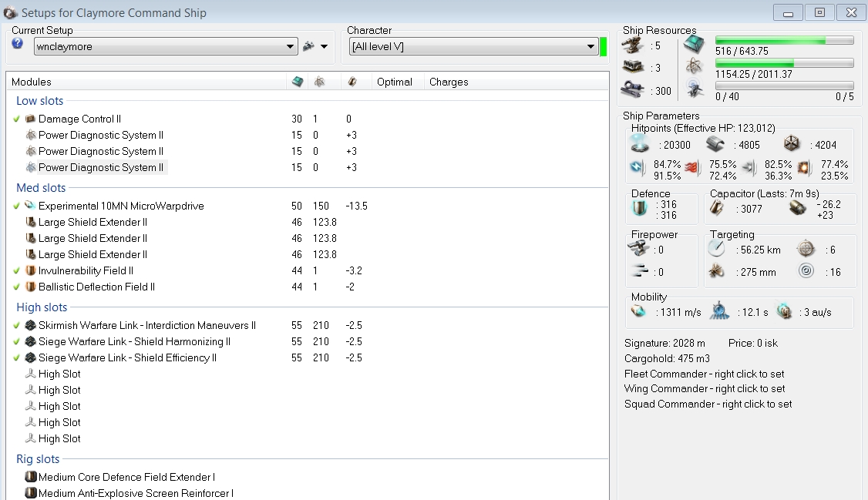Click the calibration resource icon
Viewport: 868px width, 500px height.
pyautogui.click(x=633, y=89)
